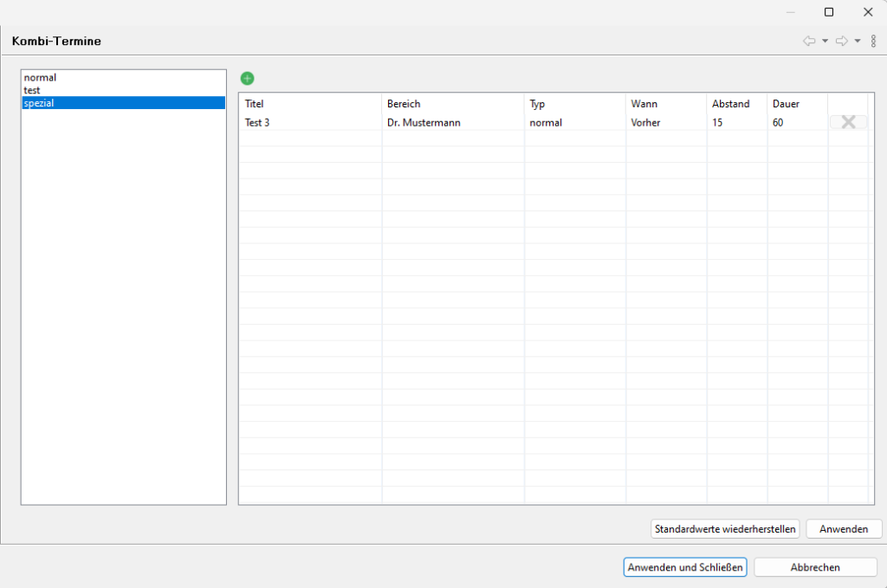Click the Titel column header
The height and width of the screenshot is (588, 887).
[x=254, y=104]
